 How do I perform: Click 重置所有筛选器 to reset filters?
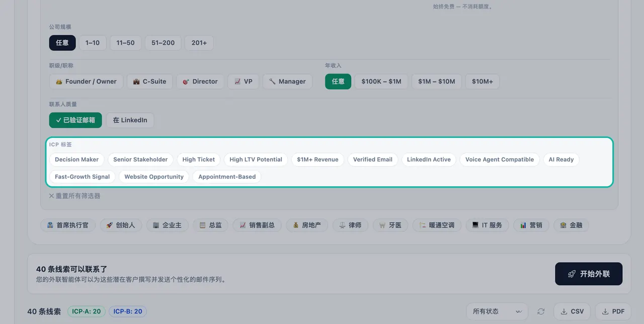[x=74, y=196]
